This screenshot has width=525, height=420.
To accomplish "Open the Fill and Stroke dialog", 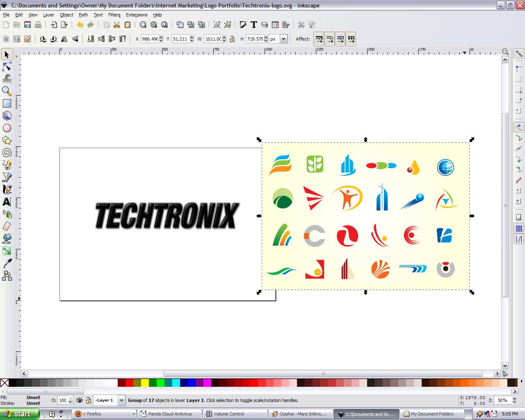I will coord(243,25).
